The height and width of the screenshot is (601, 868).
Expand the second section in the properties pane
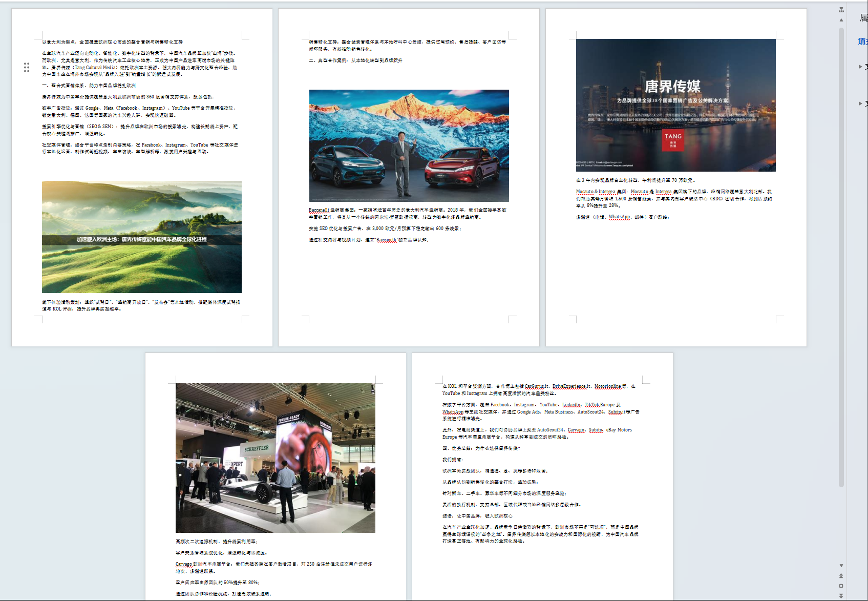[860, 103]
